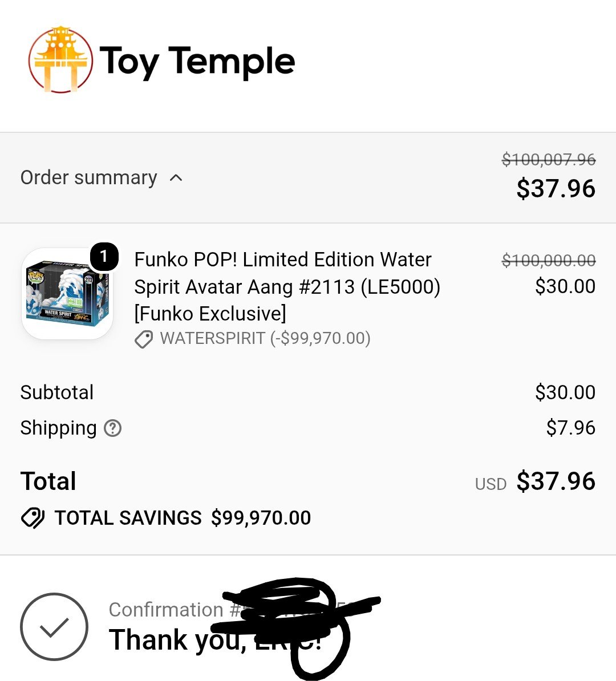Click the Funko POP Water Spirit product title
This screenshot has width=616, height=681.
(287, 287)
